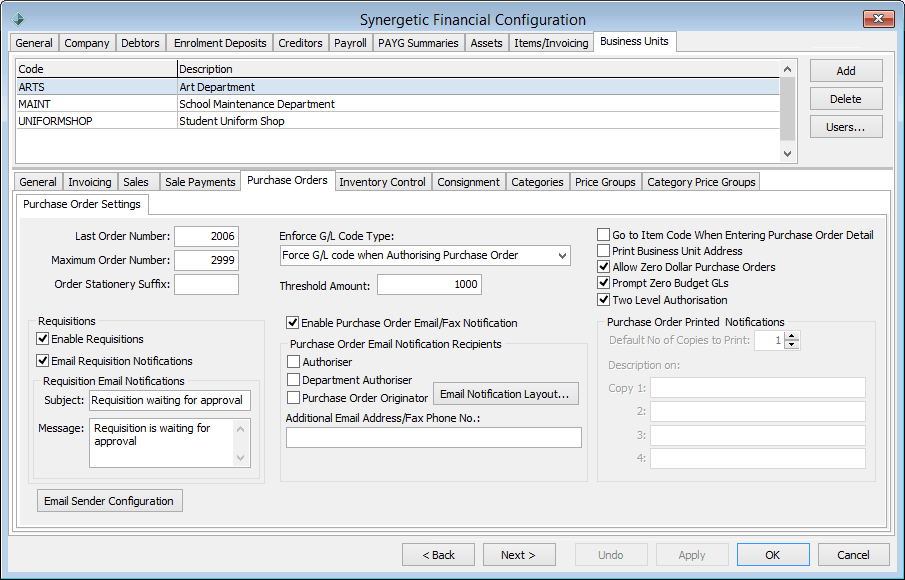Uncheck Prompt Zero Budget GLs
Screen dimensions: 905x580
[603, 283]
